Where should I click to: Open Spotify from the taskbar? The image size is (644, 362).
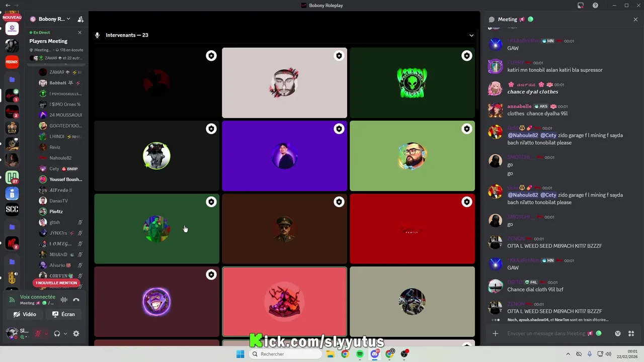point(360,354)
